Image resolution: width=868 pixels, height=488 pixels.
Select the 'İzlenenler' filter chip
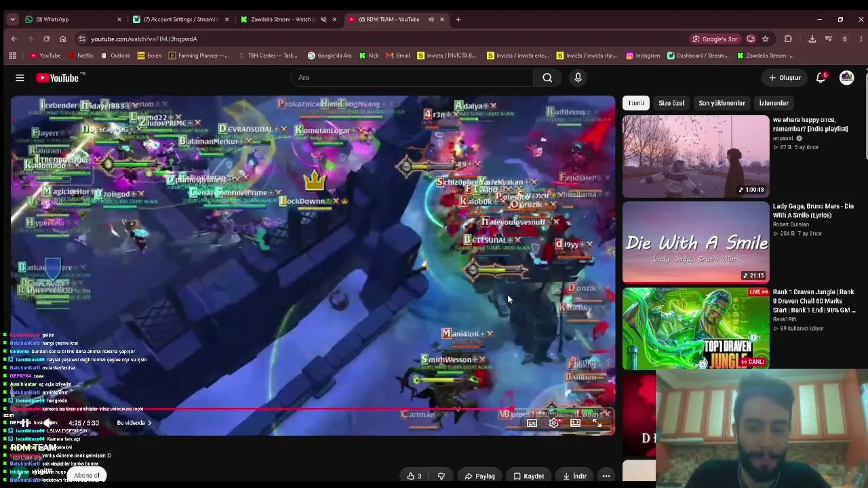click(774, 103)
